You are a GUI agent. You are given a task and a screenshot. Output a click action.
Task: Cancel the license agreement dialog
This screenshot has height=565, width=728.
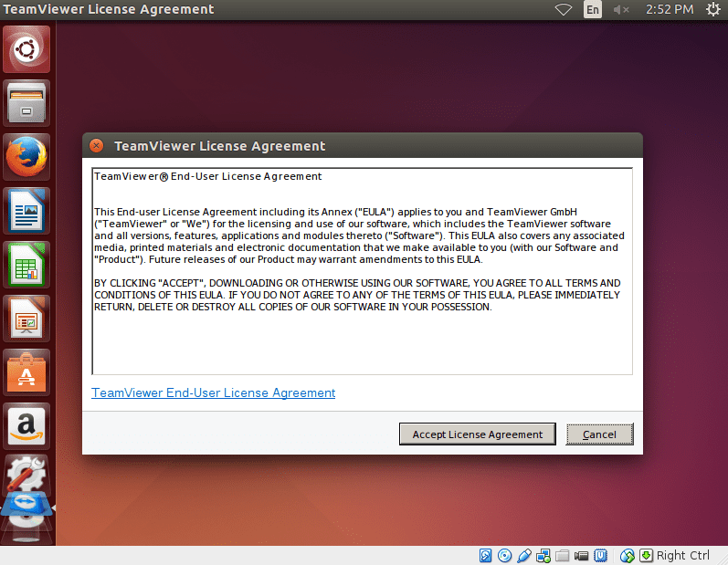point(599,434)
